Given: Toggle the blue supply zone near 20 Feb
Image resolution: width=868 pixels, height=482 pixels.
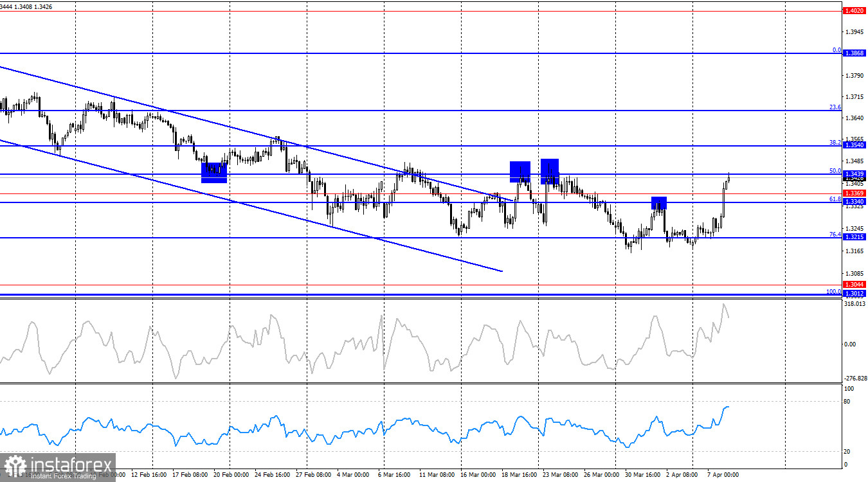Looking at the screenshot, I should click(x=214, y=172).
